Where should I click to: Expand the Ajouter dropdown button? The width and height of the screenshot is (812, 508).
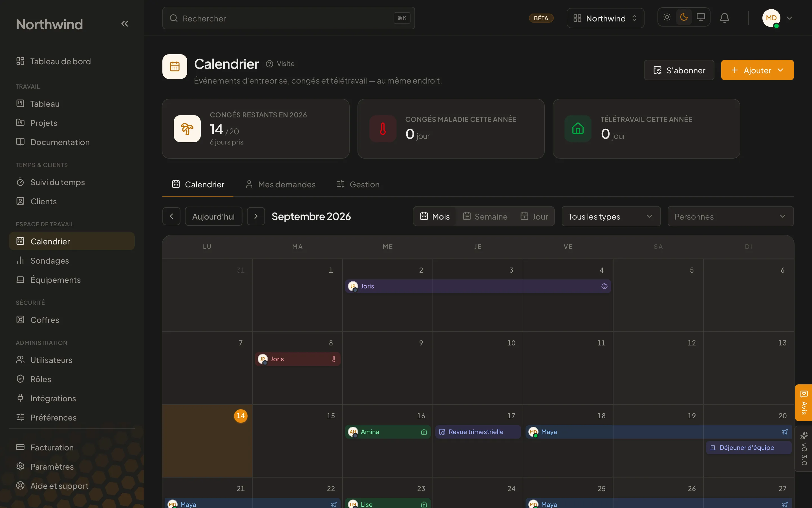[757, 70]
